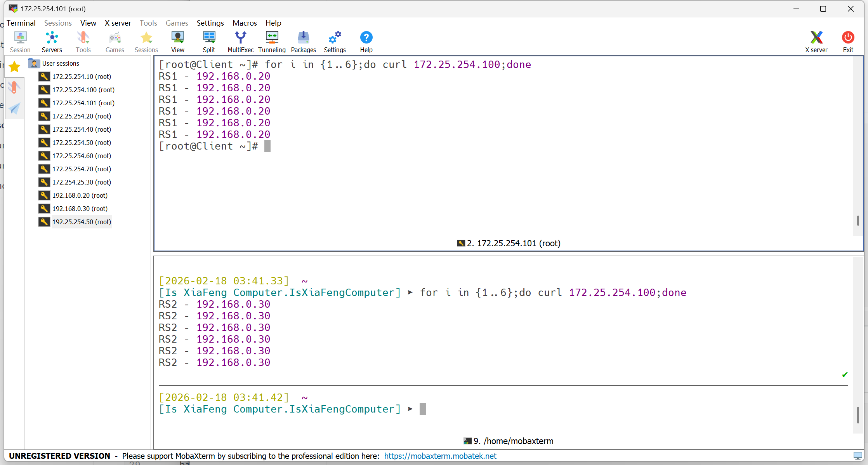Image resolution: width=868 pixels, height=465 pixels.
Task: Click the Help toolbar button
Action: pyautogui.click(x=366, y=42)
